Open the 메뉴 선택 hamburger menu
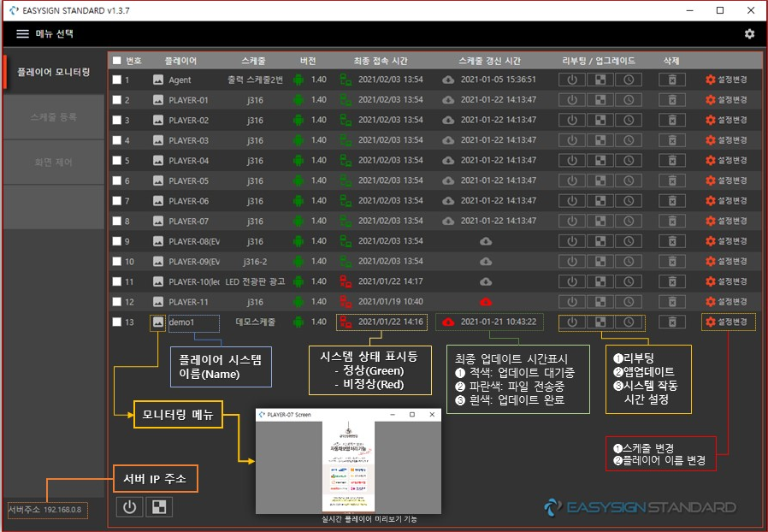Screen dimensions: 768x532 tap(22, 34)
